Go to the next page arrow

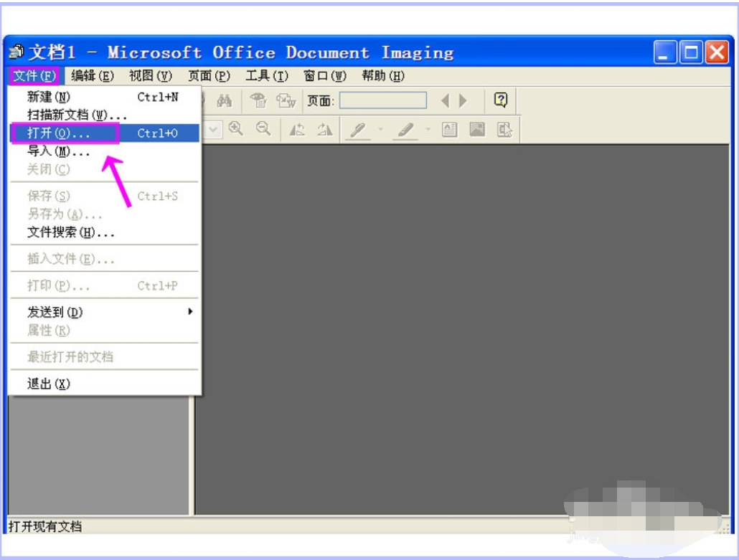point(463,101)
